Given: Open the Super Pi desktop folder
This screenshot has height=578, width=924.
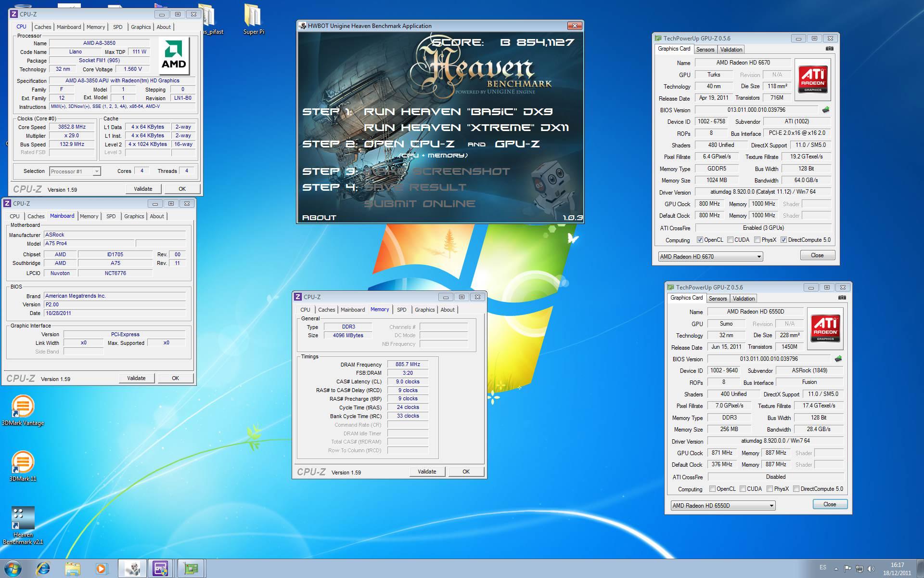Looking at the screenshot, I should [x=253, y=20].
